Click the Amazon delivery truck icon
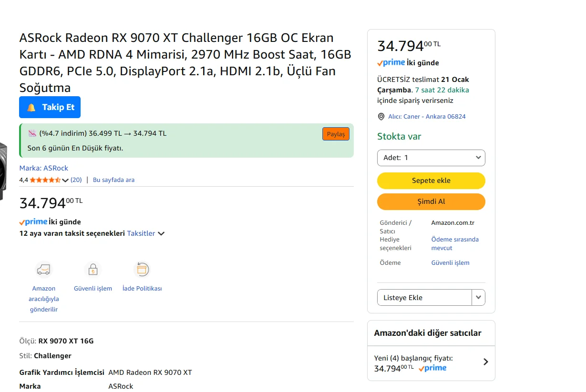Image resolution: width=586 pixels, height=392 pixels. 43,270
